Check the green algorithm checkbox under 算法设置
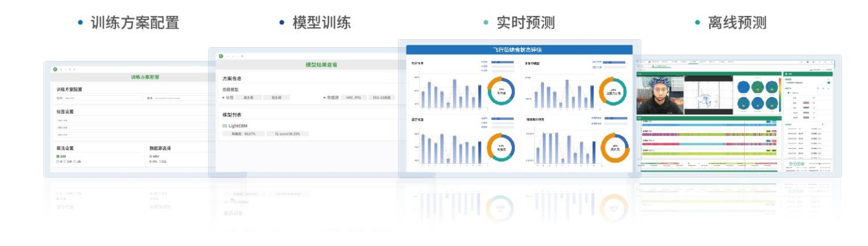Screen dimensions: 868x246 [x=58, y=156]
